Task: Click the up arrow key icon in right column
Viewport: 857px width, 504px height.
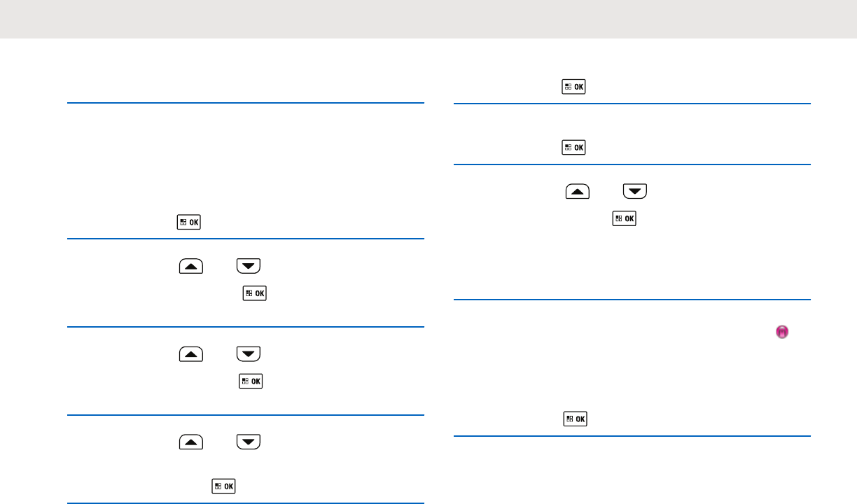Action: tap(577, 191)
